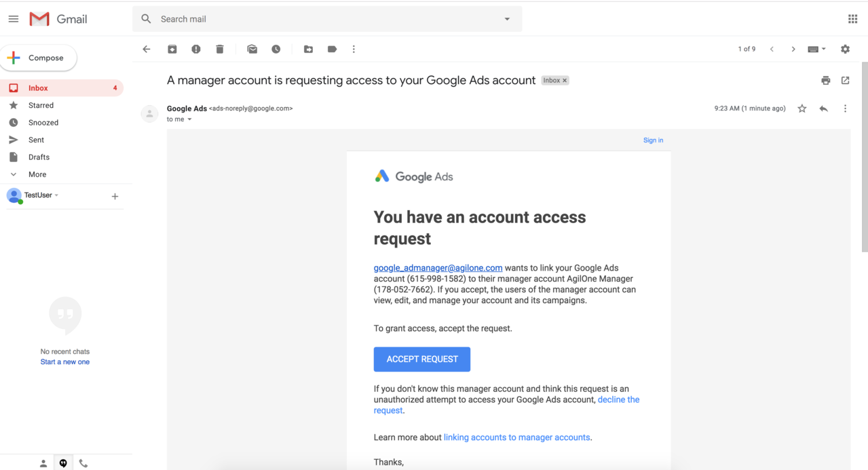Expand the search options dropdown arrow
The height and width of the screenshot is (470, 868).
pos(507,19)
